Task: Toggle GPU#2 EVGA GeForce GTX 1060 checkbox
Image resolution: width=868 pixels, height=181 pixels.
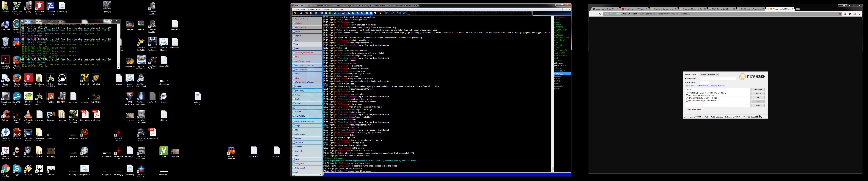Action: click(x=687, y=98)
